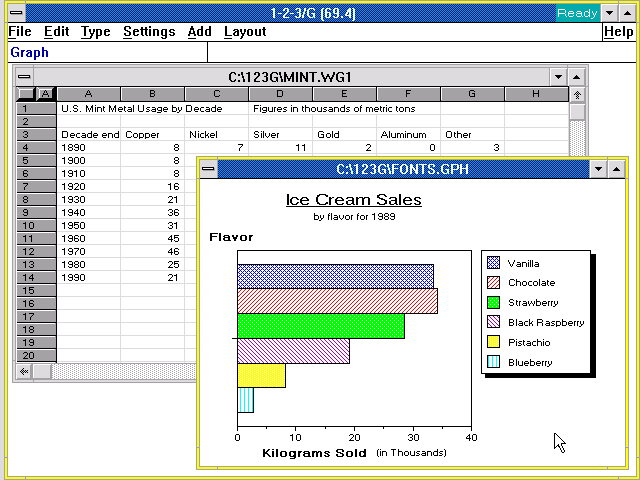Click the 1990 decade cell
Viewport: 640px width, 480px height.
point(89,278)
